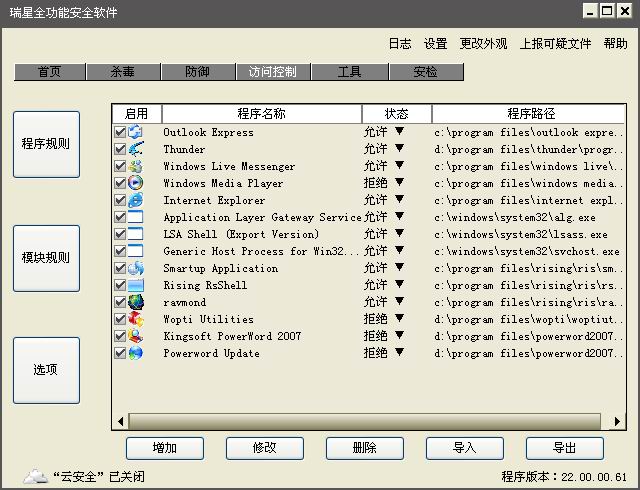Click the Rising RsShell icon
This screenshot has height=490, width=640.
tap(136, 285)
